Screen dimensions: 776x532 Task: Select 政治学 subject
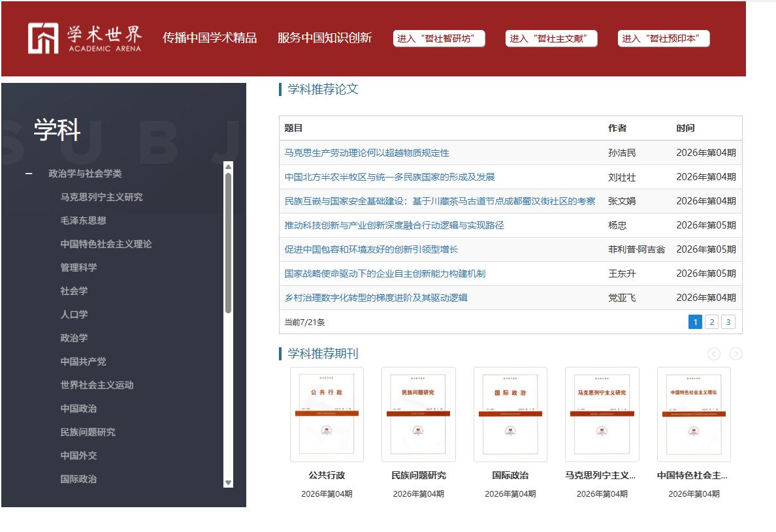pos(74,337)
